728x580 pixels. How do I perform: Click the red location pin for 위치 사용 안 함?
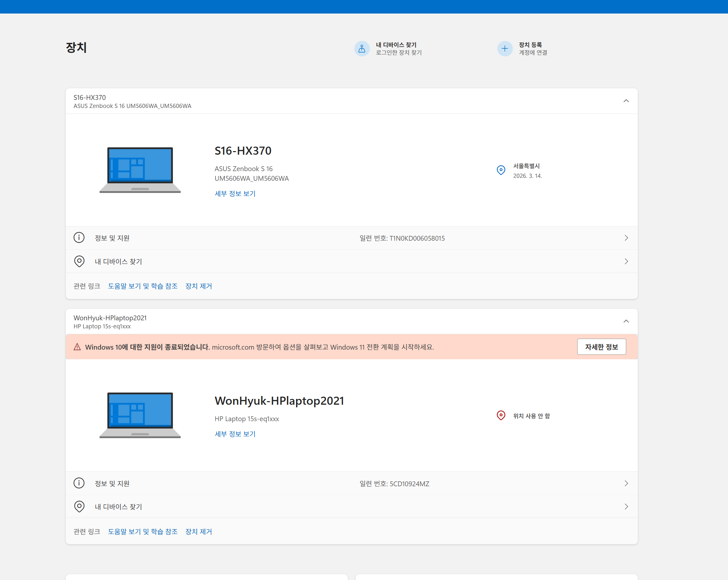tap(501, 415)
